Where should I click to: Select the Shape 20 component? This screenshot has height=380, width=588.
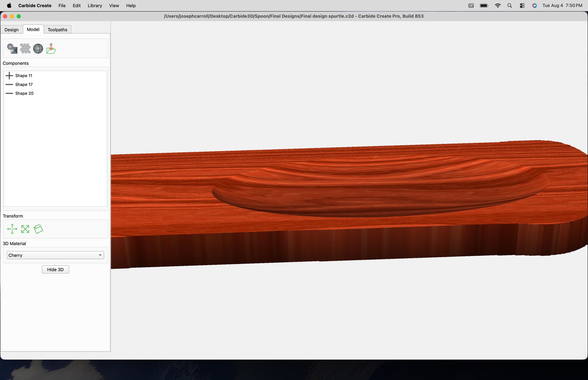pos(55,93)
